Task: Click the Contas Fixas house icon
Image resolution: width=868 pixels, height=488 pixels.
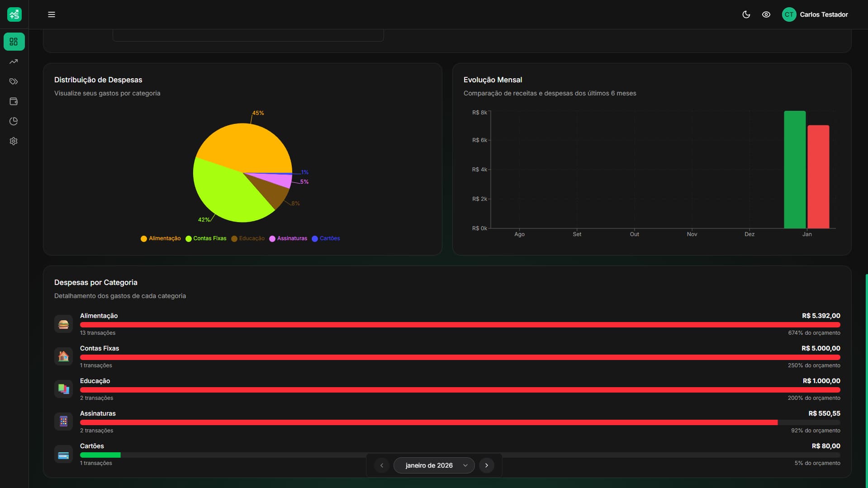Action: 63,356
